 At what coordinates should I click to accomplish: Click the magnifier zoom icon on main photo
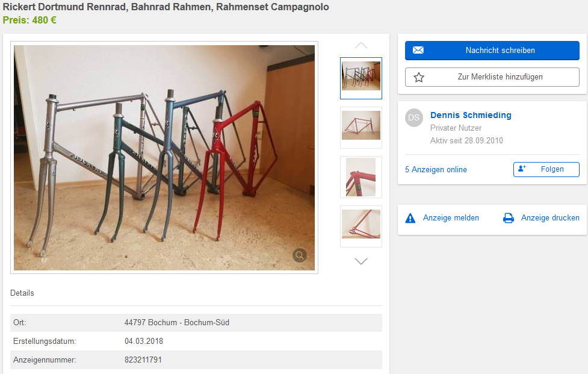coord(300,256)
